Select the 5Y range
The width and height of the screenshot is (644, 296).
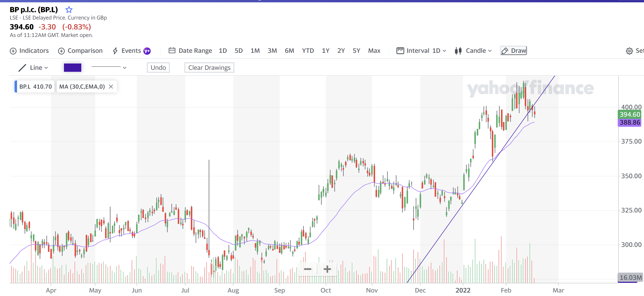coord(356,51)
